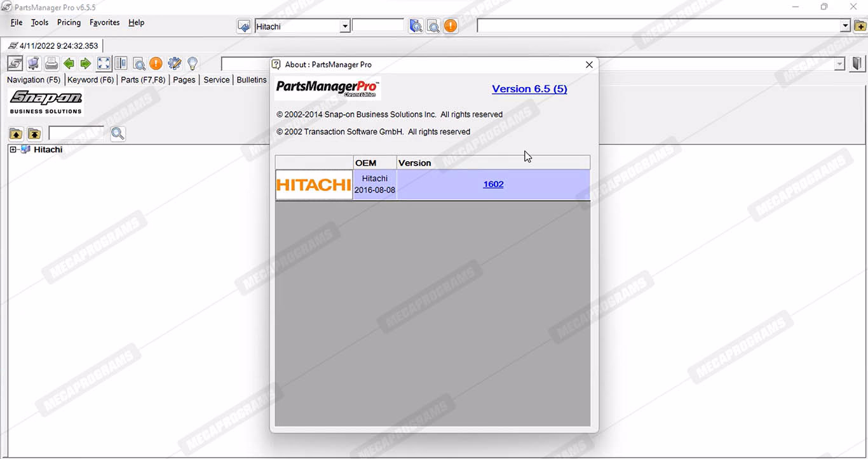Viewport: 868px width, 459px height.
Task: Click the PartsManager Pro logo in About dialog
Action: (x=328, y=88)
